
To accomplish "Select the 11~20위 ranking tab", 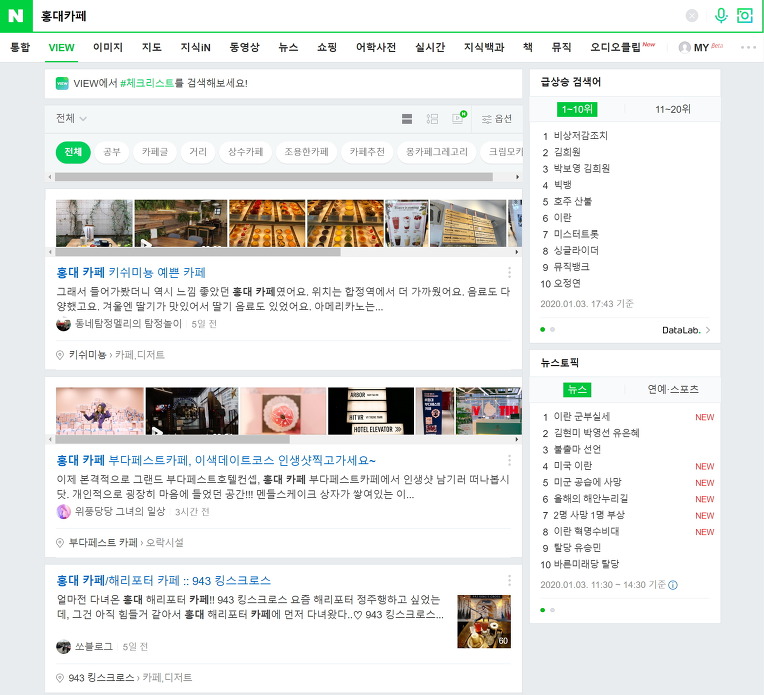I will (672, 109).
